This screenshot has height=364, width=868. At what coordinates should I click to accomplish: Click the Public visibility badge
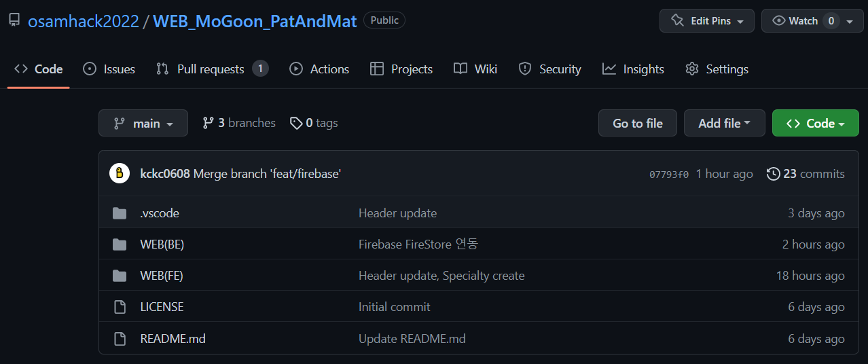click(384, 20)
